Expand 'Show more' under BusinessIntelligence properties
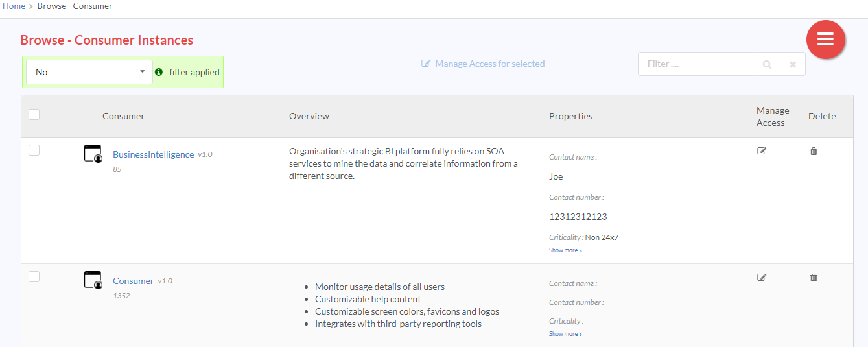The width and height of the screenshot is (868, 347). tap(565, 250)
